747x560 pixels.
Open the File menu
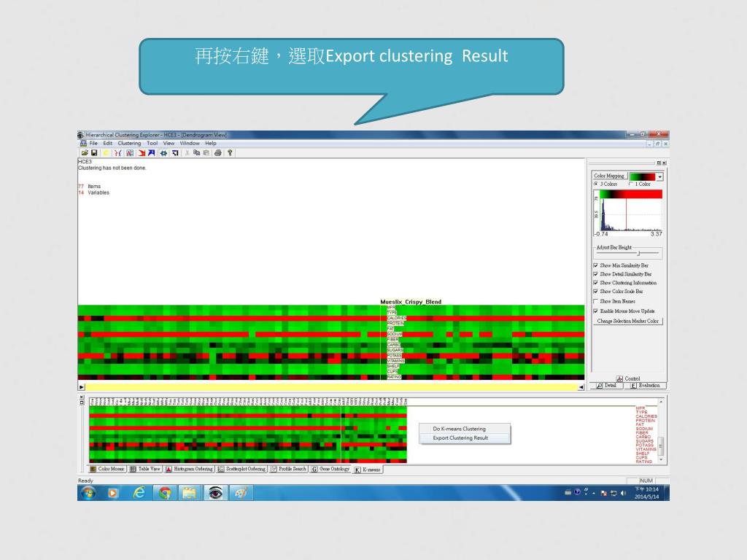[93, 144]
